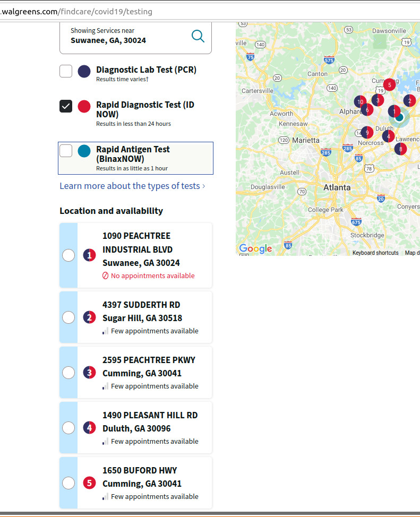Click number 4 badge beside Pleasant Hill Rd

[89, 428]
